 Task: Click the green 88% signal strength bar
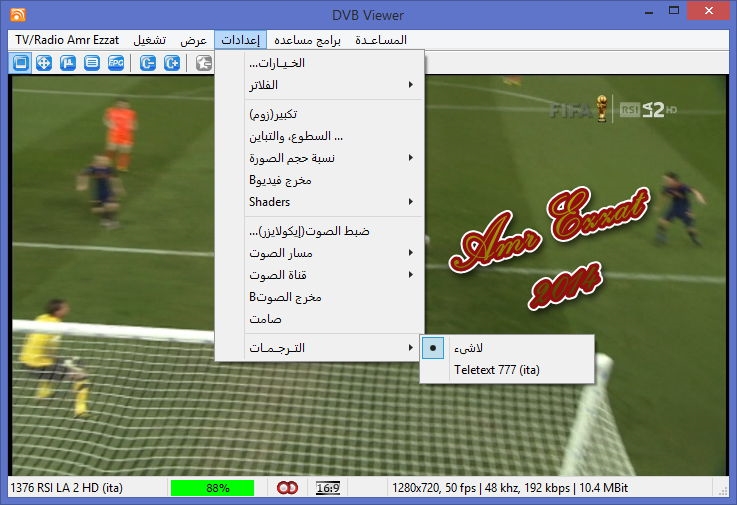tap(212, 488)
